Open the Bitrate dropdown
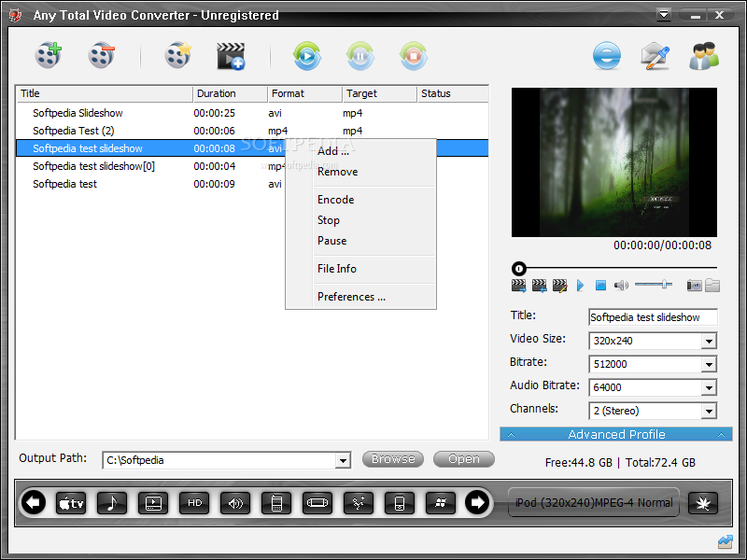This screenshot has height=560, width=747. click(x=709, y=364)
